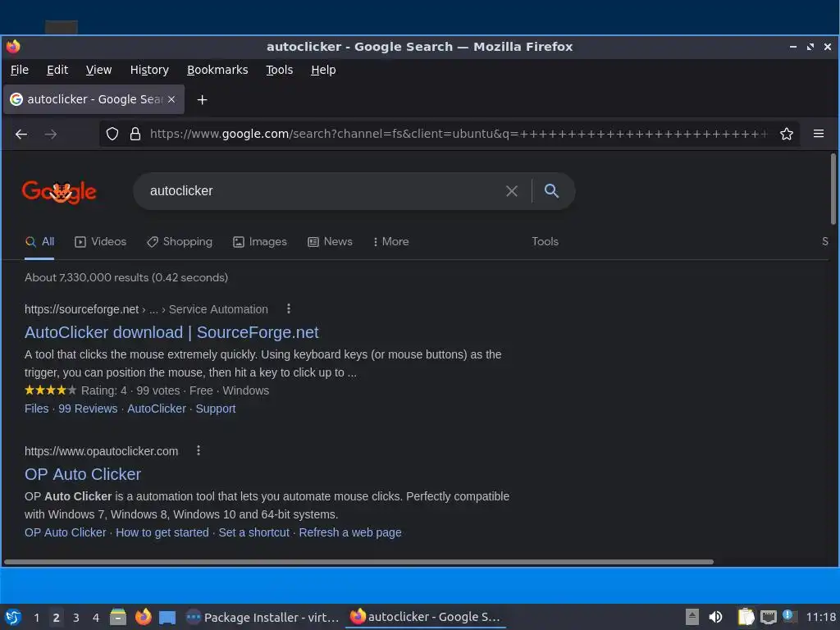Click the forward navigation arrow
This screenshot has width=840, height=630.
tap(51, 134)
